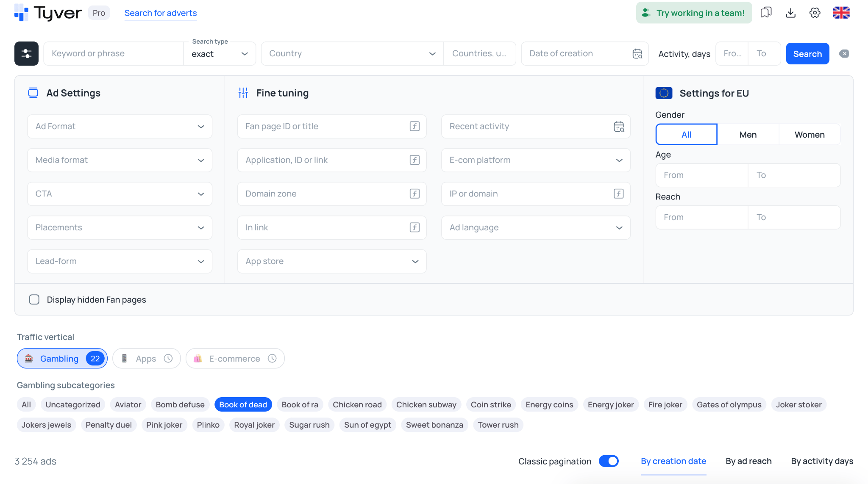Focus the Keyword or phrase field
The width and height of the screenshot is (868, 484).
(114, 53)
